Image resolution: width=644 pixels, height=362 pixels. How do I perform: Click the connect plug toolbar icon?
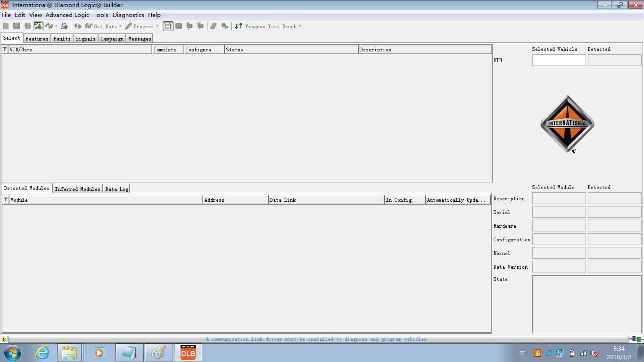(x=78, y=26)
